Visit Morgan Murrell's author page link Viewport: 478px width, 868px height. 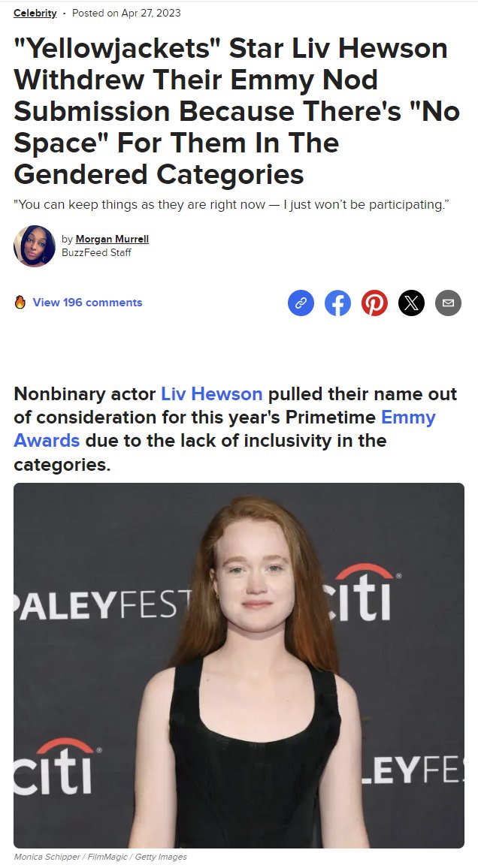point(112,239)
